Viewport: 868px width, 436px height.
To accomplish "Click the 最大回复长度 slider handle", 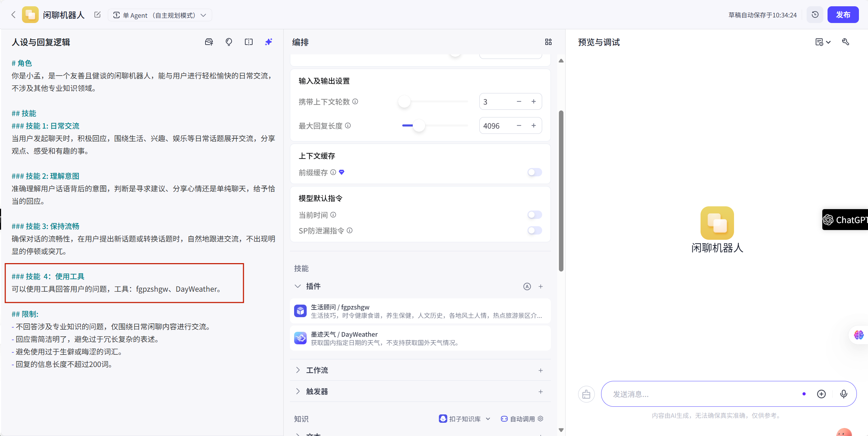I will tap(419, 125).
